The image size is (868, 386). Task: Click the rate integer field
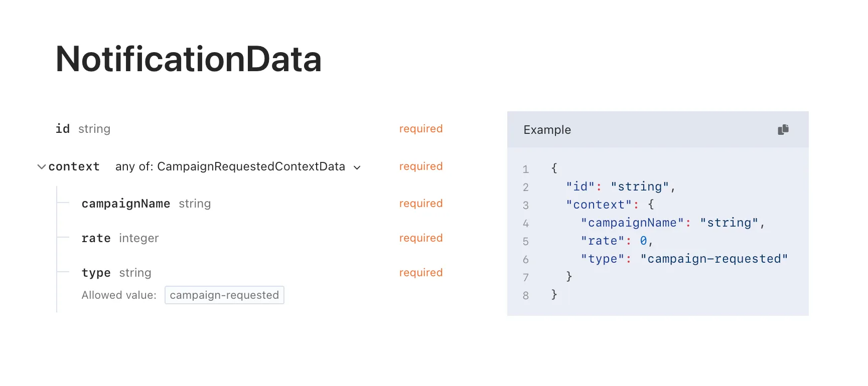pos(96,238)
